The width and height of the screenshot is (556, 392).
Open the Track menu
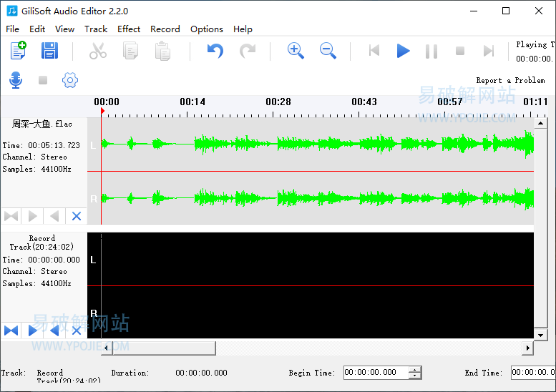[96, 29]
